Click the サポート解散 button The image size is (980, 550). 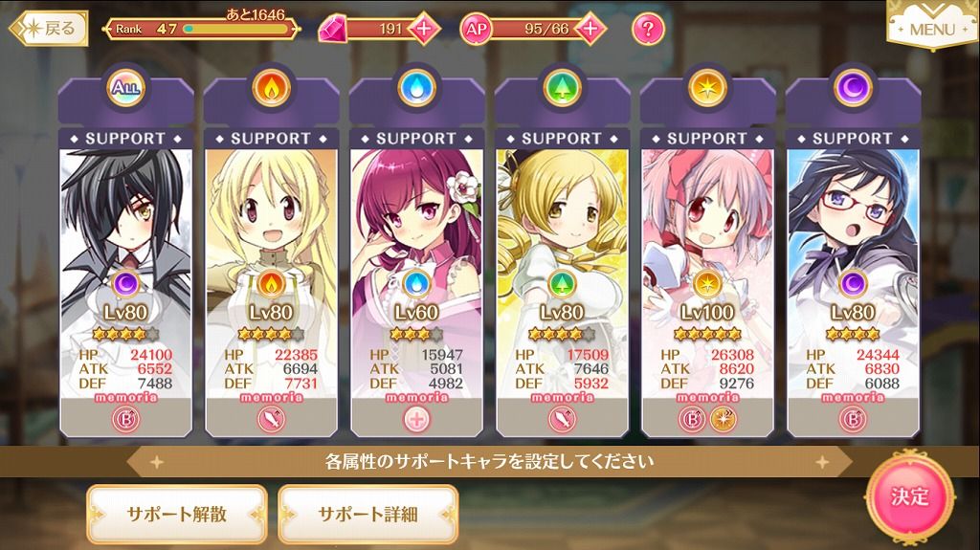click(x=177, y=515)
